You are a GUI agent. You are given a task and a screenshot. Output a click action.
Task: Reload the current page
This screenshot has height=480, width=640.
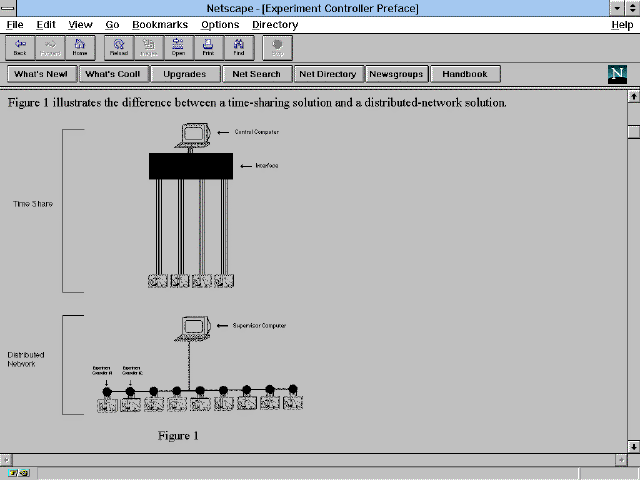[119, 48]
